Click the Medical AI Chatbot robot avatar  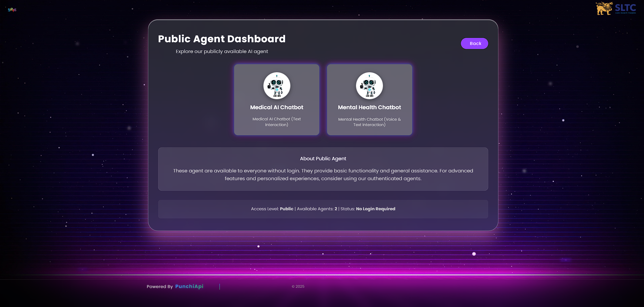(x=277, y=86)
